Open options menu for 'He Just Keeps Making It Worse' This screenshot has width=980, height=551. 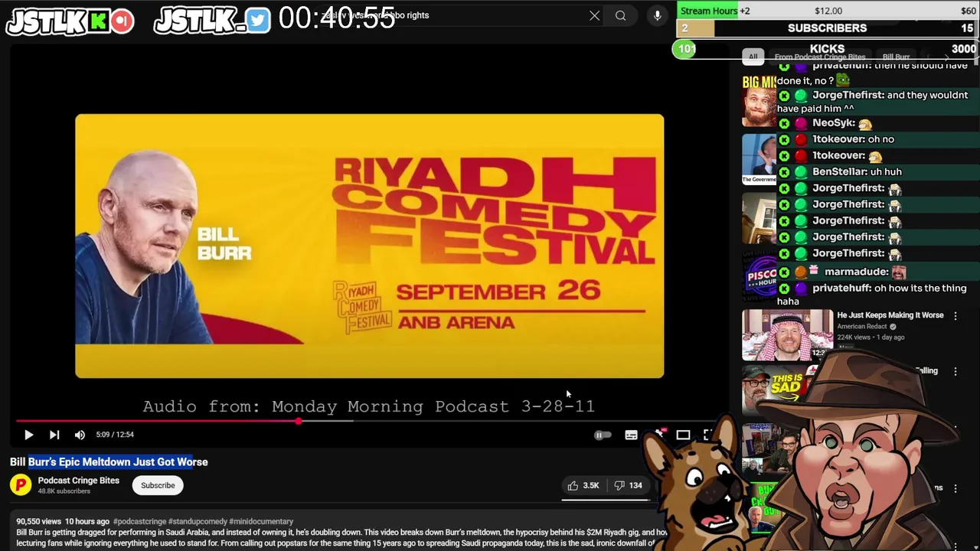pyautogui.click(x=955, y=315)
